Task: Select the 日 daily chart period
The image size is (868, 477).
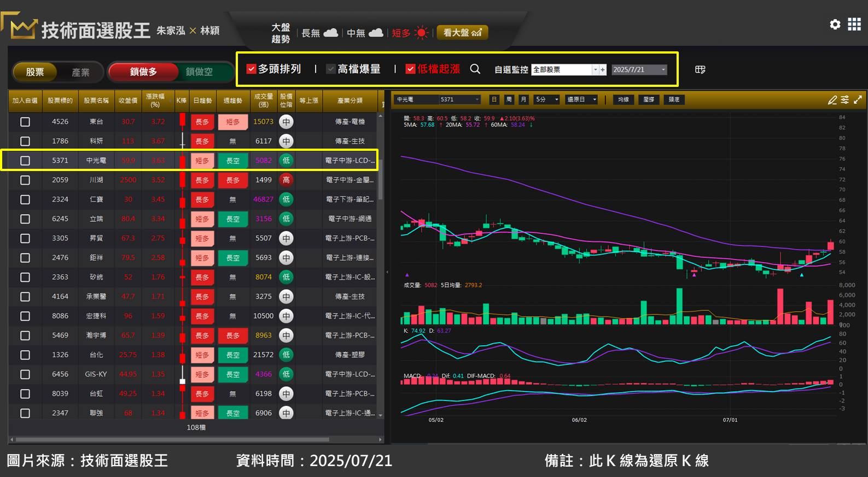Action: tap(494, 99)
